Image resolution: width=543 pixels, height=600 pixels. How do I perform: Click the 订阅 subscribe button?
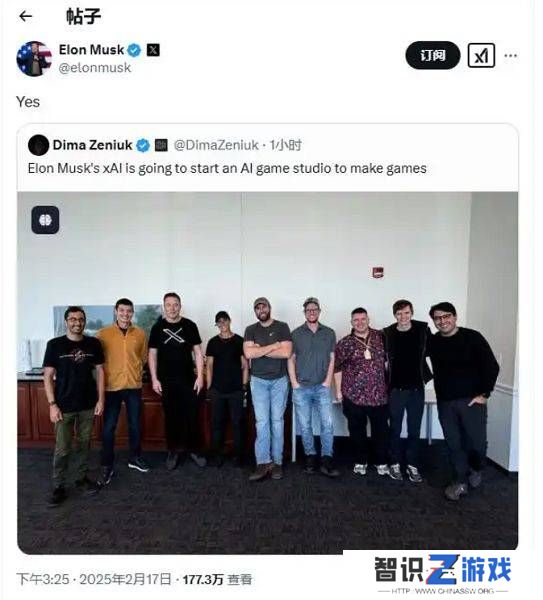(x=433, y=55)
